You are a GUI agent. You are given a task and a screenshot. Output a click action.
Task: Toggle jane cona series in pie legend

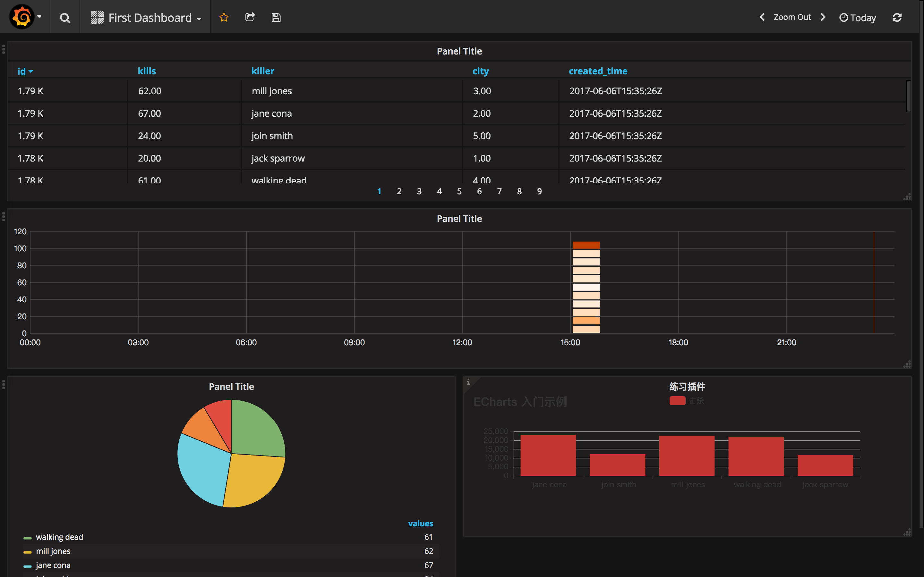(53, 565)
